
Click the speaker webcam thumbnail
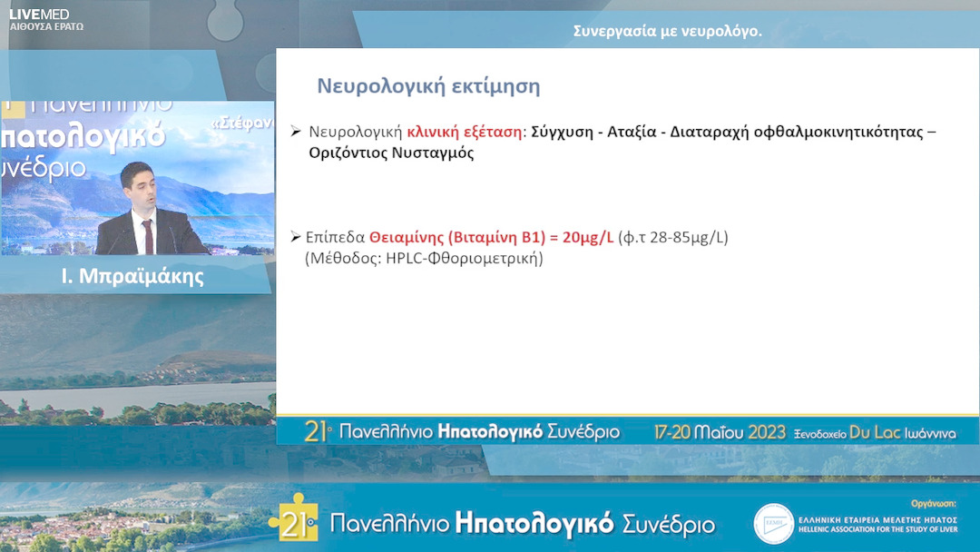[136, 182]
